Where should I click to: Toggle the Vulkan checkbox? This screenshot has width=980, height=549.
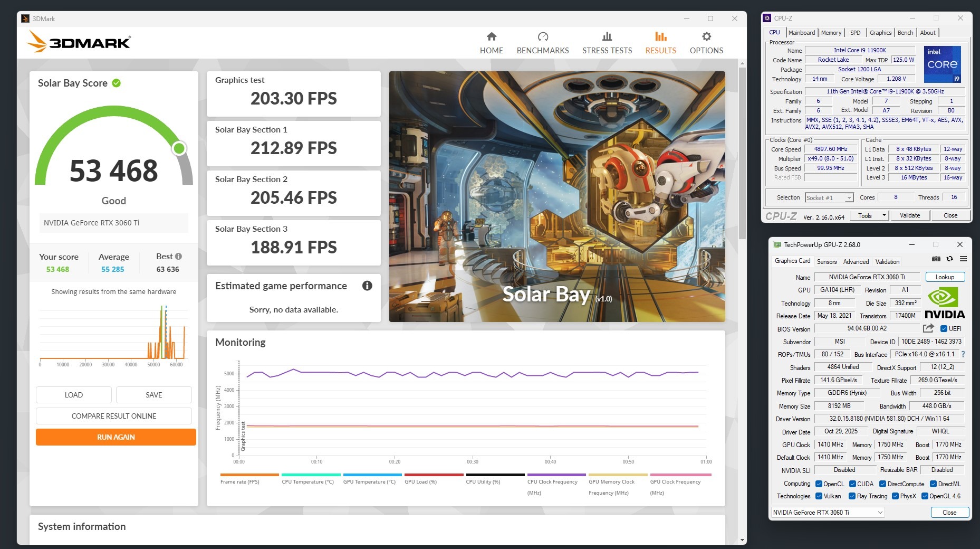[819, 496]
